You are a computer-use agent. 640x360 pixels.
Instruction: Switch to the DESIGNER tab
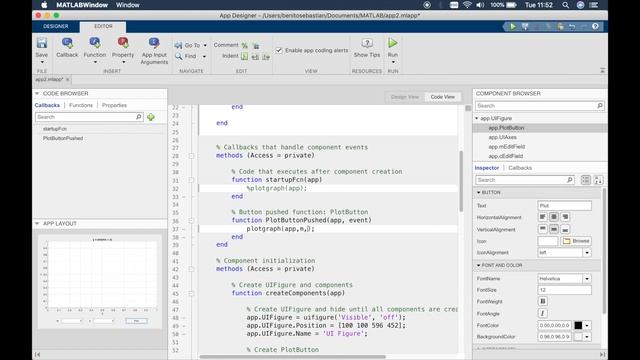tap(56, 26)
